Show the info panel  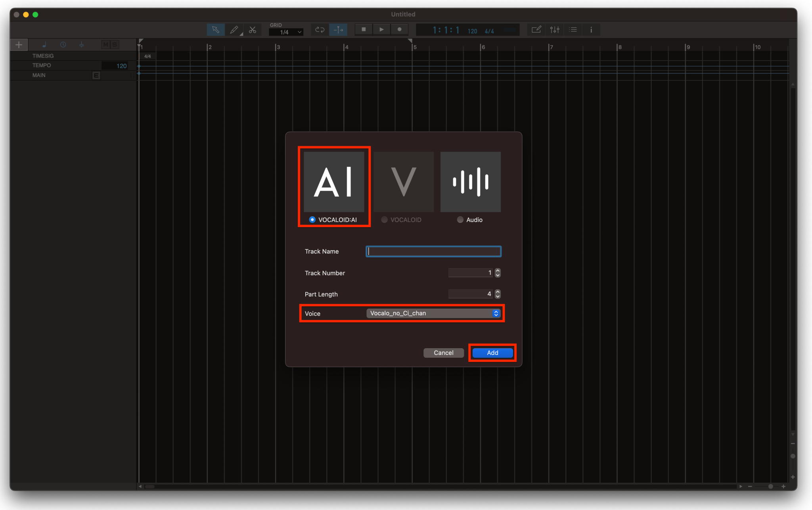(x=590, y=29)
